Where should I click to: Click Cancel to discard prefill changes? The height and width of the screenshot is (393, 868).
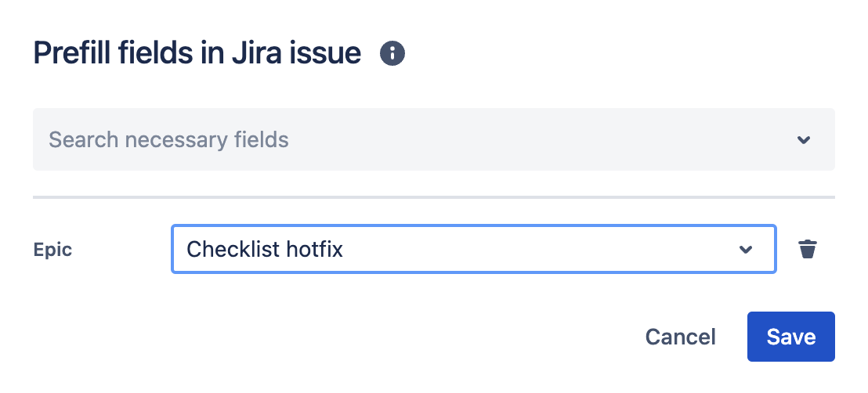(680, 337)
